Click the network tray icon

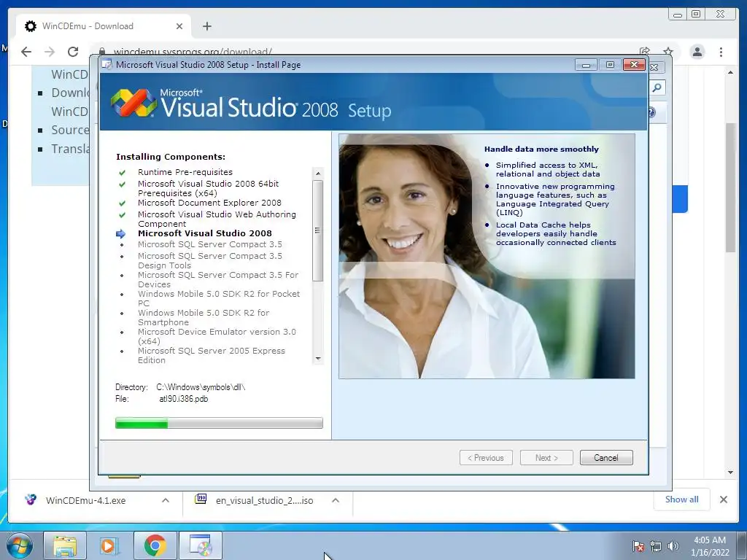coord(656,545)
